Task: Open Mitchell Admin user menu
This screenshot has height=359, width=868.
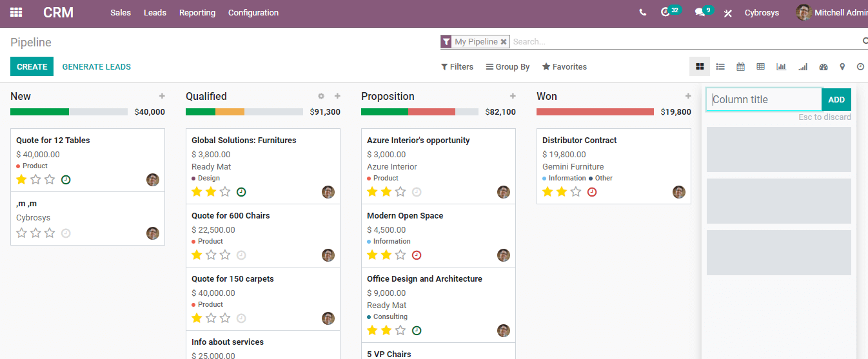Action: click(832, 13)
